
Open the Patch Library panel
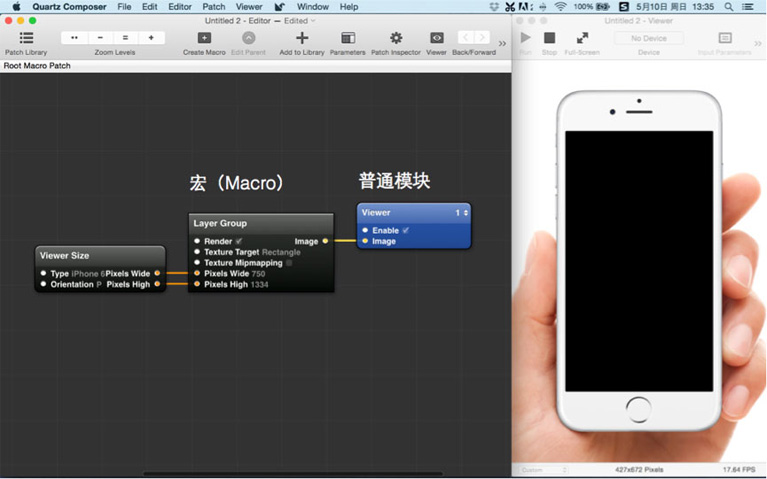click(x=26, y=38)
